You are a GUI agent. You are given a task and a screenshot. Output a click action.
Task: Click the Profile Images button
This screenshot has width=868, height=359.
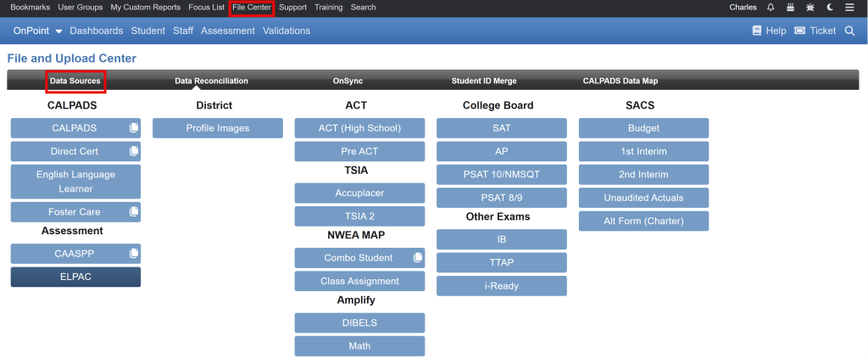218,128
